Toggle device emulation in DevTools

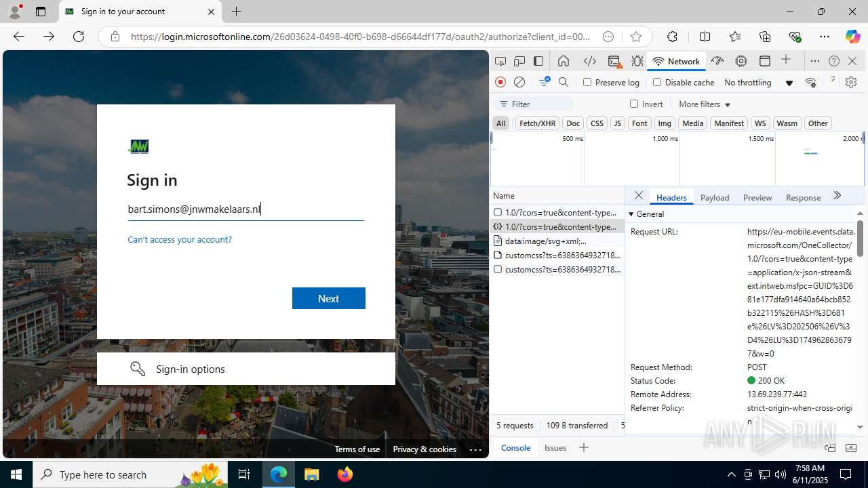[519, 61]
